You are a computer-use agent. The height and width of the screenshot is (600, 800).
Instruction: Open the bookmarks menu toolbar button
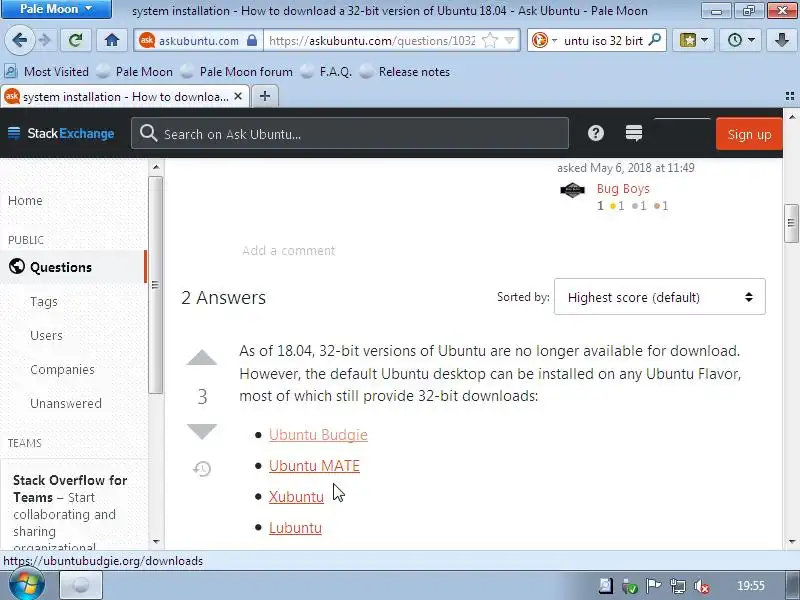click(694, 40)
